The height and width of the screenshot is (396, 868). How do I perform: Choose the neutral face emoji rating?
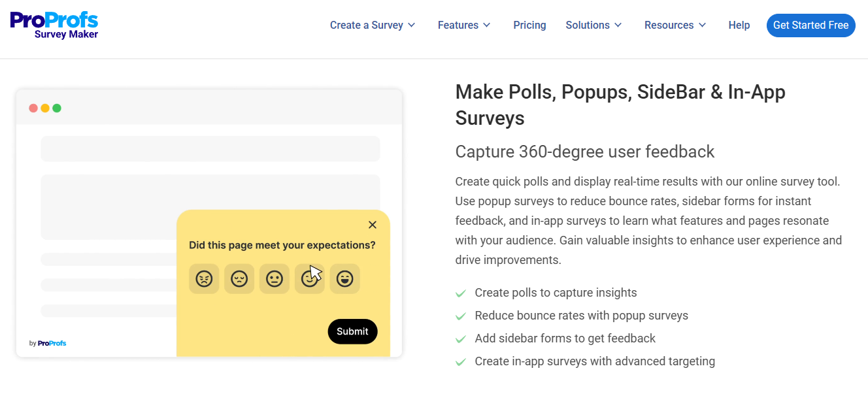tap(275, 279)
